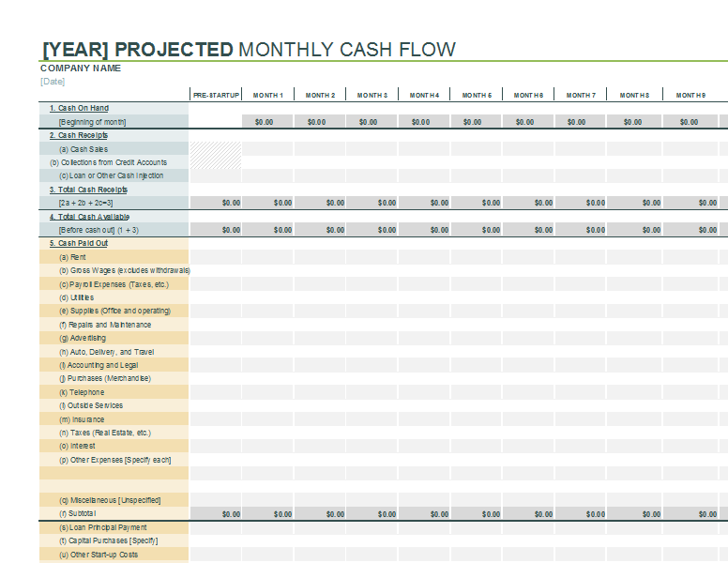The height and width of the screenshot is (563, 728).
Task: Select Month 5 Subtotal $0.00 cell
Action: point(476,514)
